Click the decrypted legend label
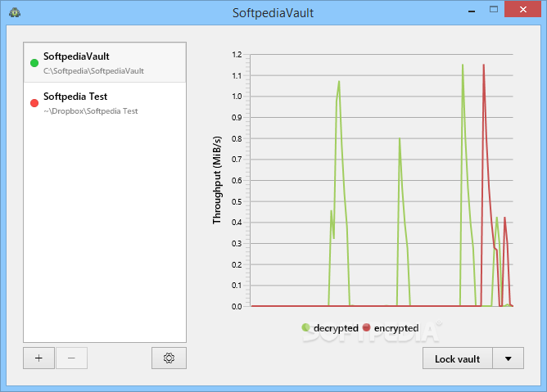The width and height of the screenshot is (547, 392). 336,328
